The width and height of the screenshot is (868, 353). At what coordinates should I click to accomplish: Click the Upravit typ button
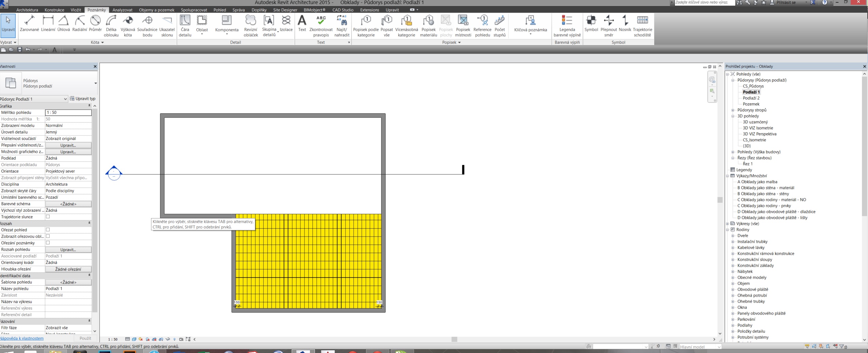[82, 99]
